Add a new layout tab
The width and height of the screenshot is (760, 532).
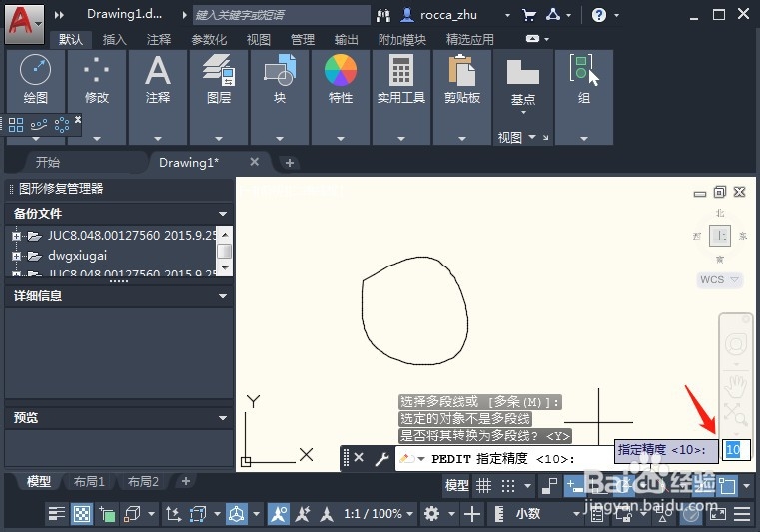tap(185, 481)
